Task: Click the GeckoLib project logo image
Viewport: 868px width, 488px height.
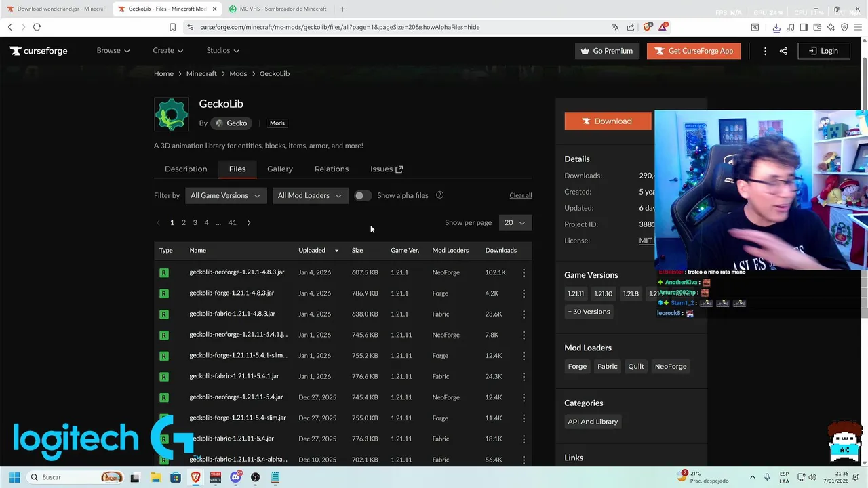Action: click(171, 115)
